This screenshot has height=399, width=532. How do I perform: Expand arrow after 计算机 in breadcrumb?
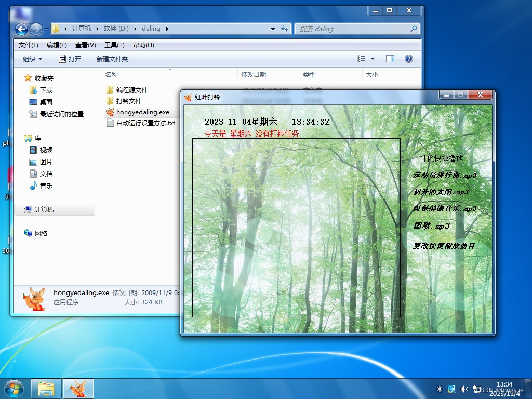click(x=97, y=29)
